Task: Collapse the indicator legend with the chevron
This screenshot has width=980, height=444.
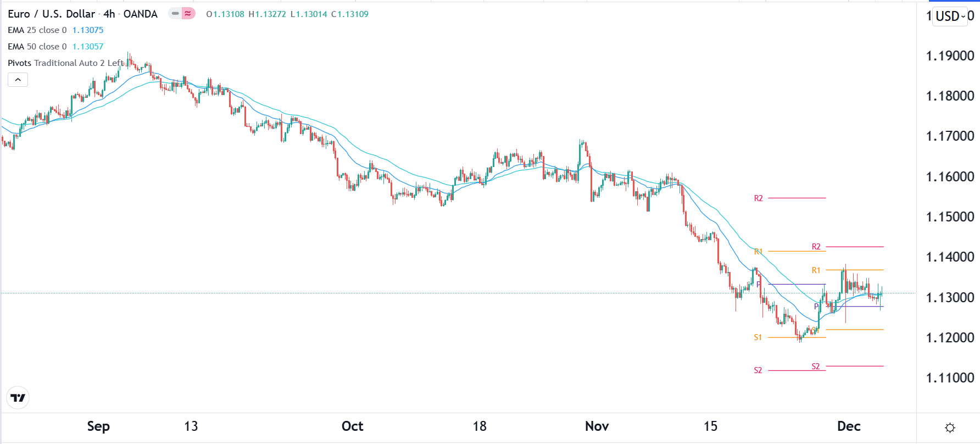Action: click(x=18, y=80)
